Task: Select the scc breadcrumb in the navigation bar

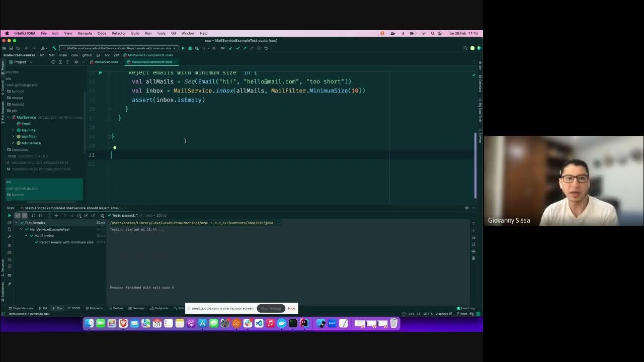Action: pos(107,55)
